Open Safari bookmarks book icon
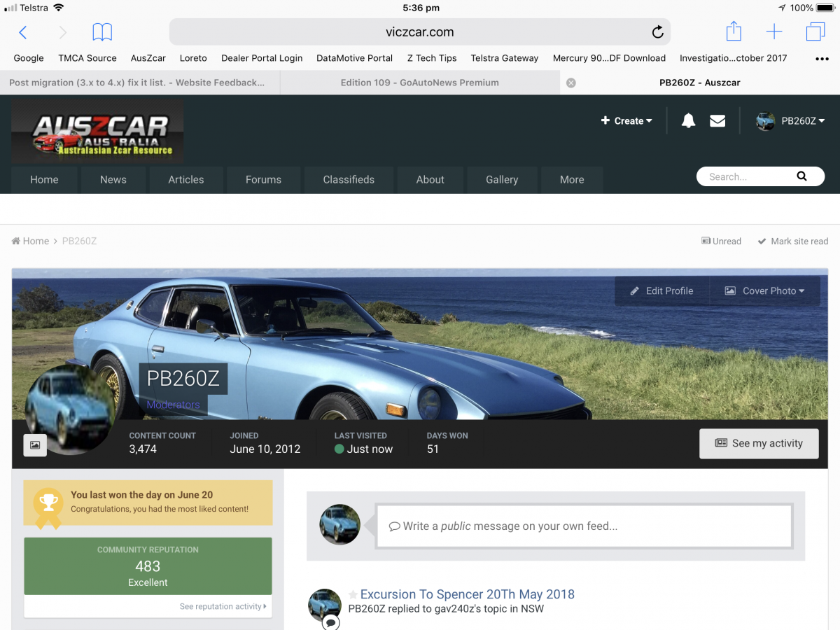840x630 pixels. point(102,32)
